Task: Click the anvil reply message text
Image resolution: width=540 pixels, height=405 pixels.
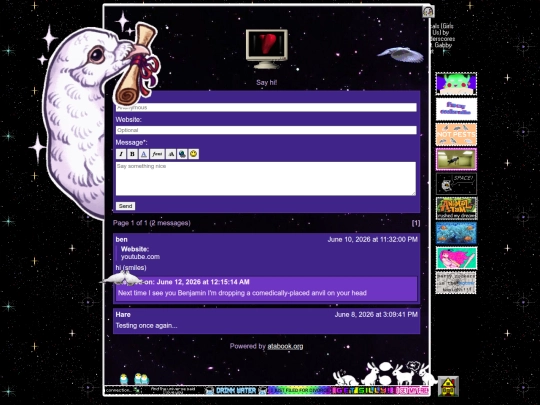Action: click(x=242, y=293)
